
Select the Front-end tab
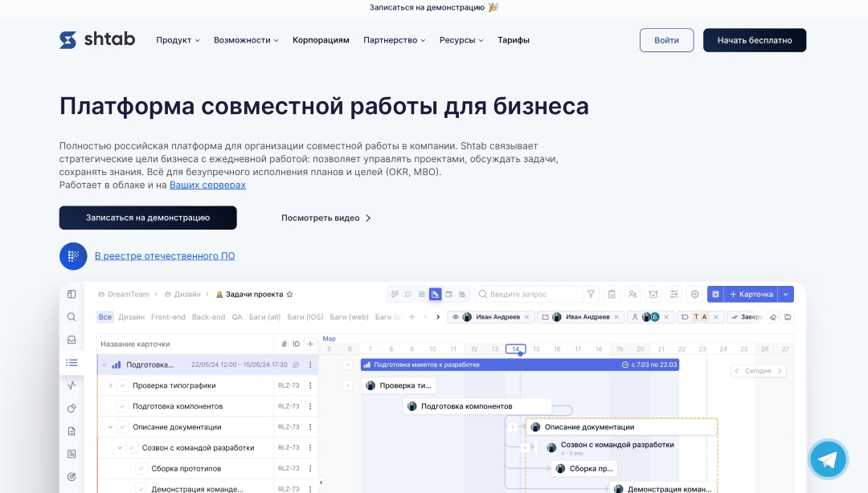click(x=168, y=317)
